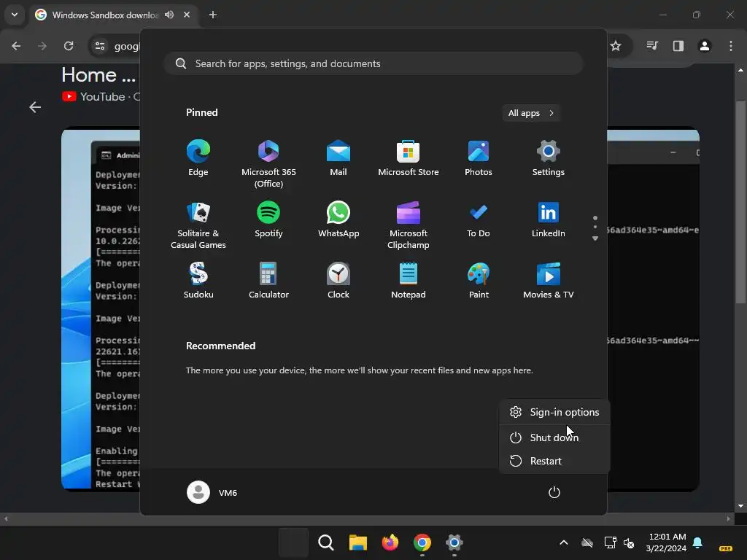Launch Microsoft Clipchamp

click(409, 225)
